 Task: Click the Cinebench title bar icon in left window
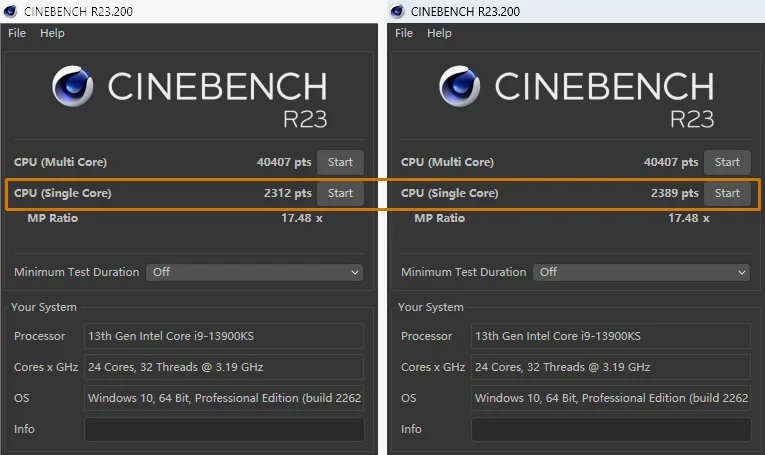pos(10,11)
